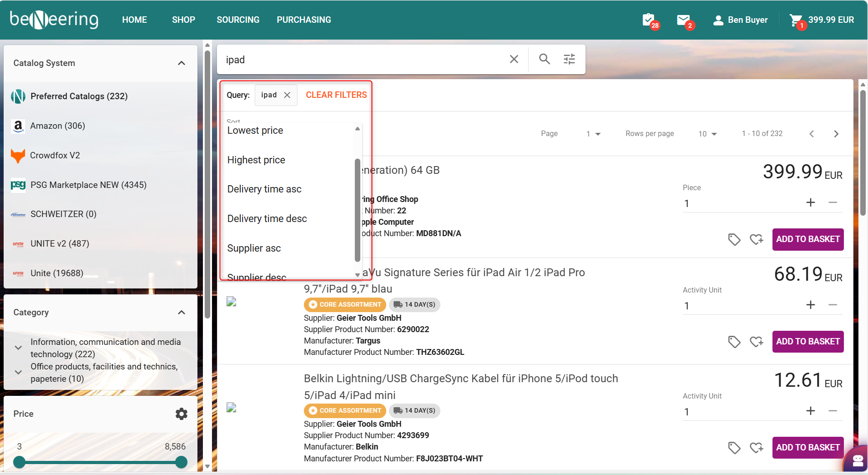Click the sort dropdown list scrollbar

pyautogui.click(x=358, y=210)
